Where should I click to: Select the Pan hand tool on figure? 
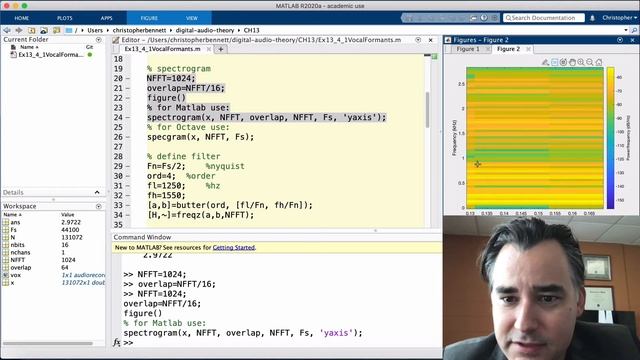(x=572, y=62)
